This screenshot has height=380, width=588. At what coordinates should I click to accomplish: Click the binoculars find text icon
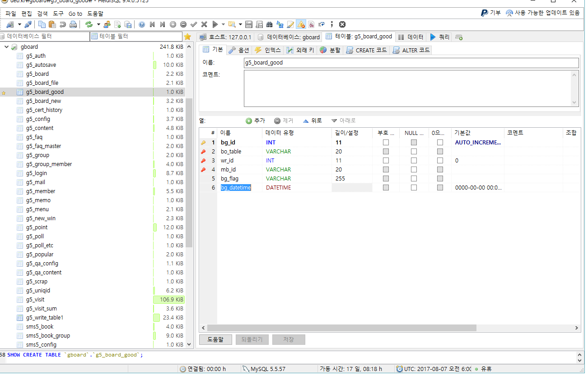(270, 24)
